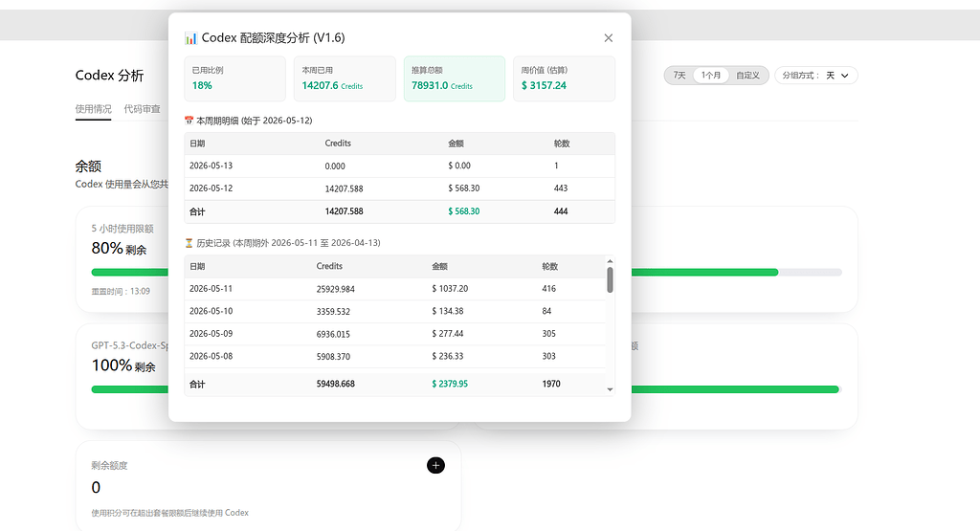Click the 2026-05-11 history row date

tap(211, 289)
